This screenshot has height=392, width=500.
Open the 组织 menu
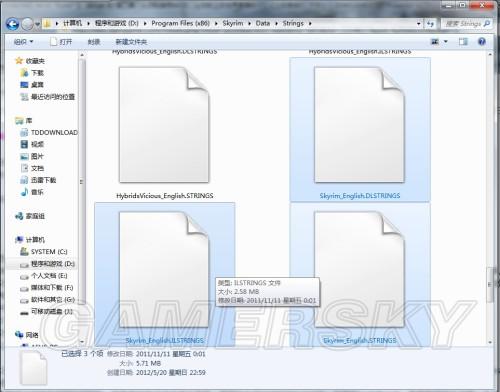point(23,42)
